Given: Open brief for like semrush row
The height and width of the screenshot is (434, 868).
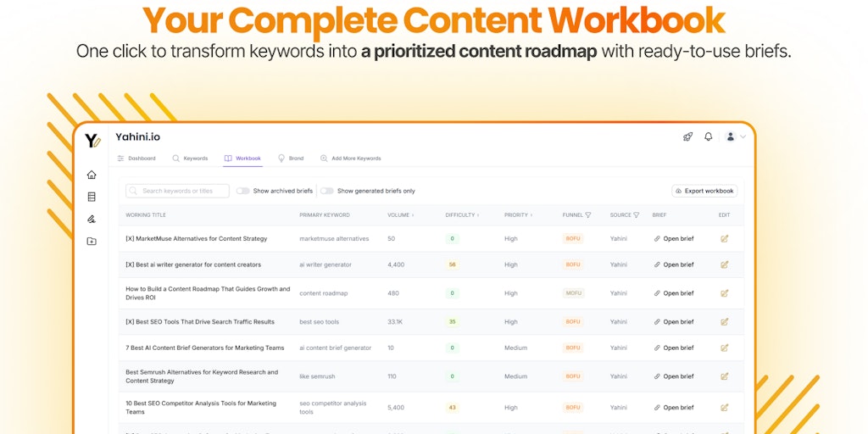Looking at the screenshot, I should [x=674, y=376].
